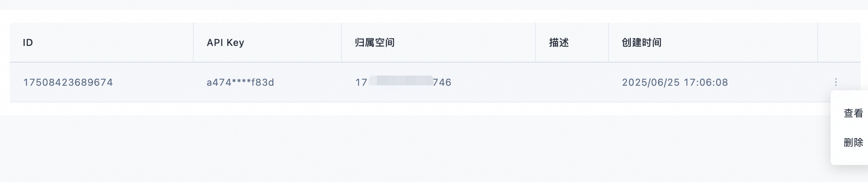This screenshot has height=182, width=868.
Task: Click the divider between ID and API Key headers
Action: click(193, 43)
